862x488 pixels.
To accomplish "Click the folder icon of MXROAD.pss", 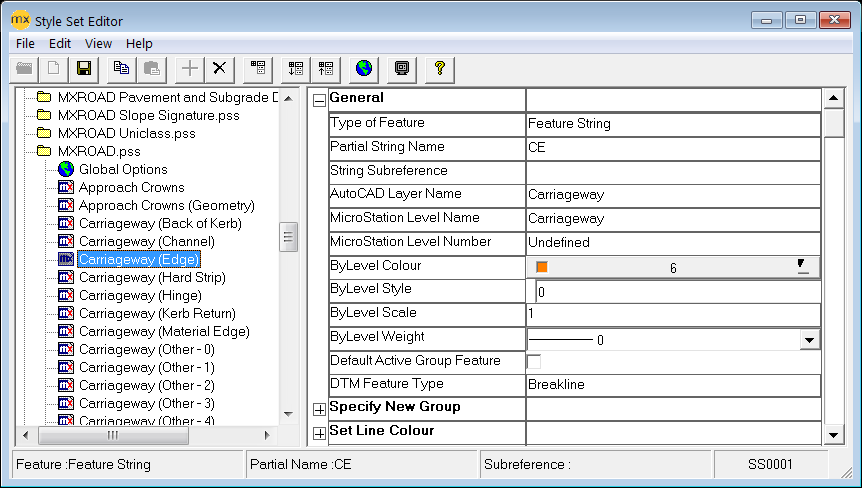I will 44,151.
